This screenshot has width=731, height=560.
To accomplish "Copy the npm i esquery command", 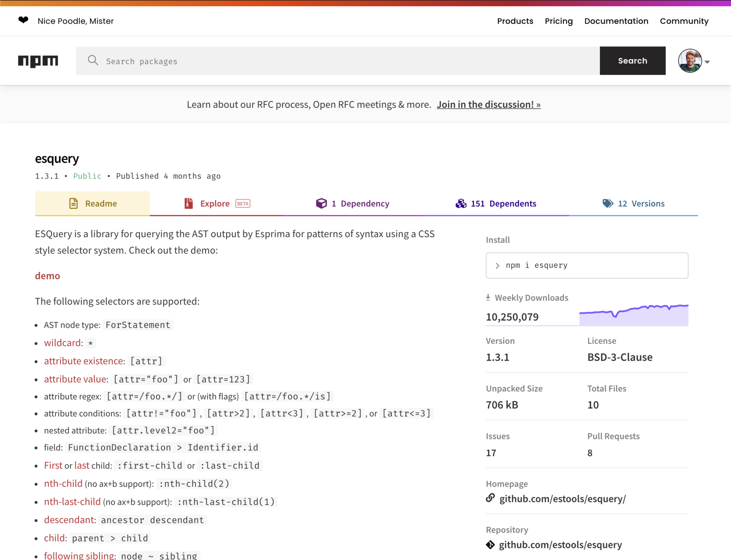I will pyautogui.click(x=587, y=265).
